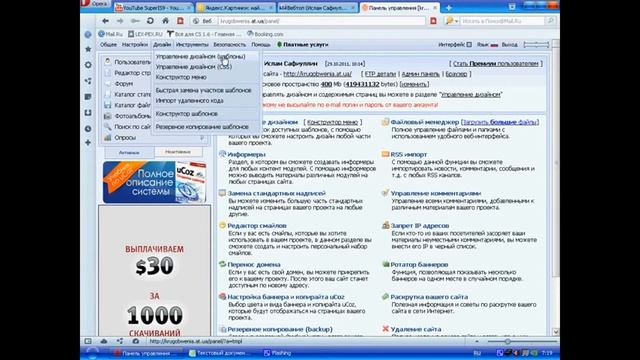The image size is (640, 360).
Task: Click the cloud icon in status bar
Action: click(104, 341)
